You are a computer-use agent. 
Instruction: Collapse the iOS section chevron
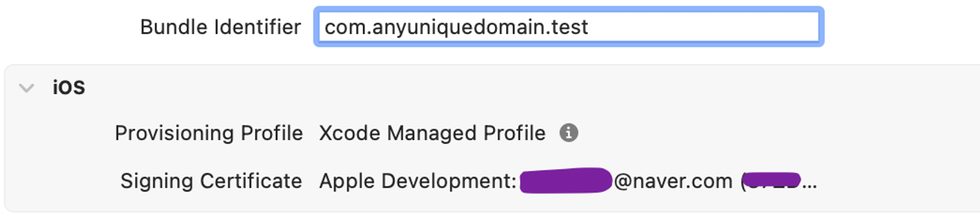(x=26, y=88)
